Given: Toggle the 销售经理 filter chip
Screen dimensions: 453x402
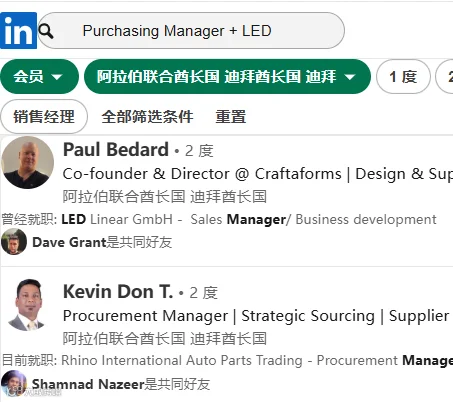Looking at the screenshot, I should point(44,117).
